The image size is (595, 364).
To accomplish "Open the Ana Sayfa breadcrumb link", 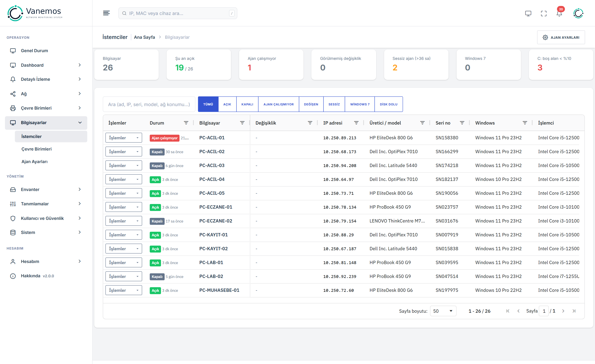I will 144,37.
